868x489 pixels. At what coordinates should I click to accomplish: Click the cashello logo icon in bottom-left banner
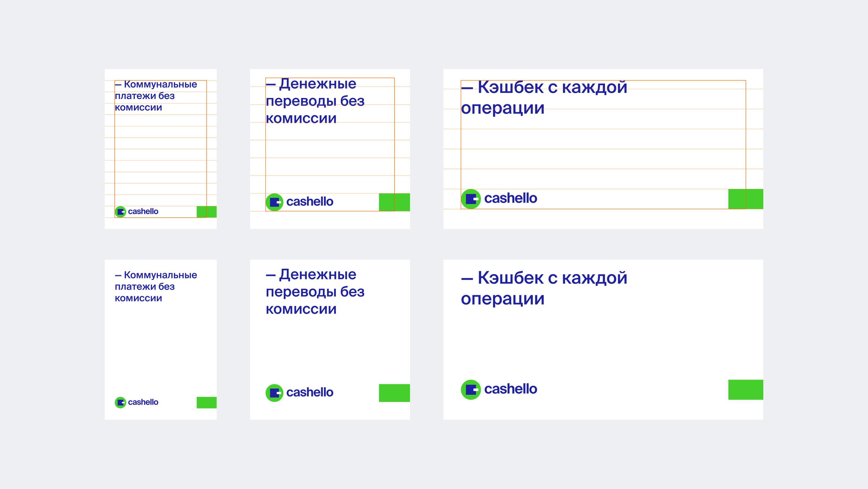click(x=120, y=402)
